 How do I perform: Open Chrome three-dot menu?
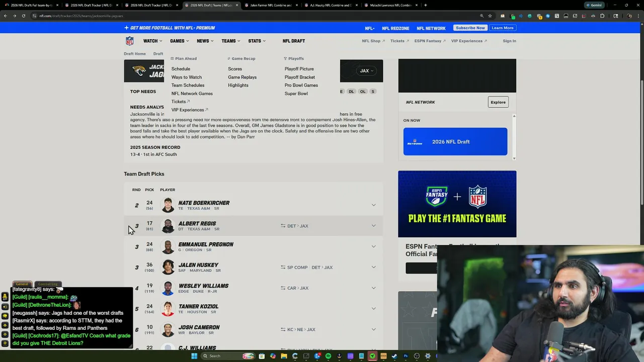(x=639, y=16)
